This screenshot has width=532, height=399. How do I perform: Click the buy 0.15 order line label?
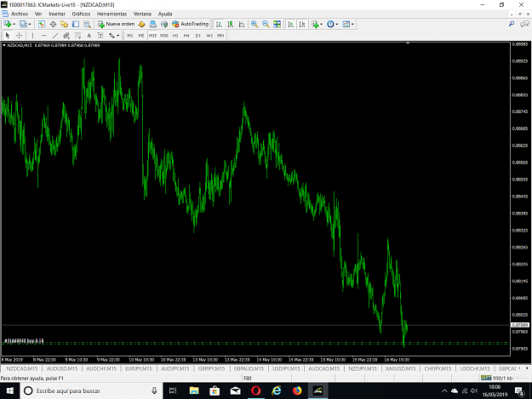coord(24,340)
